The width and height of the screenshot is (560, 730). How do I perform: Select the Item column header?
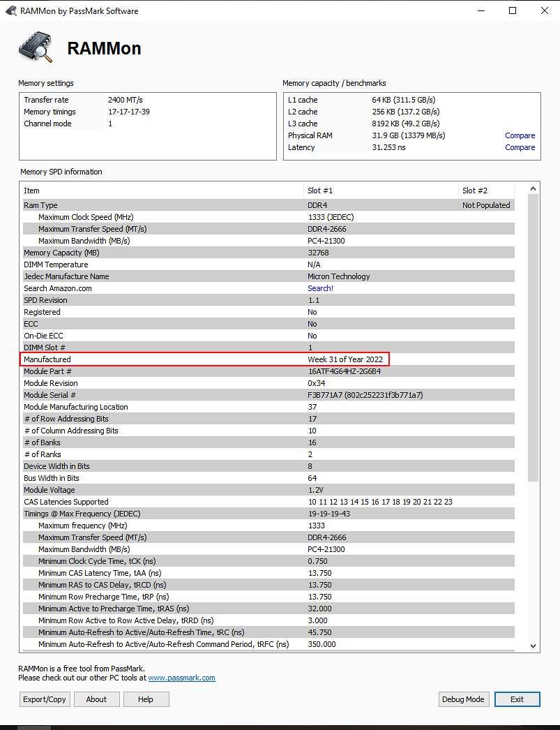pyautogui.click(x=162, y=191)
